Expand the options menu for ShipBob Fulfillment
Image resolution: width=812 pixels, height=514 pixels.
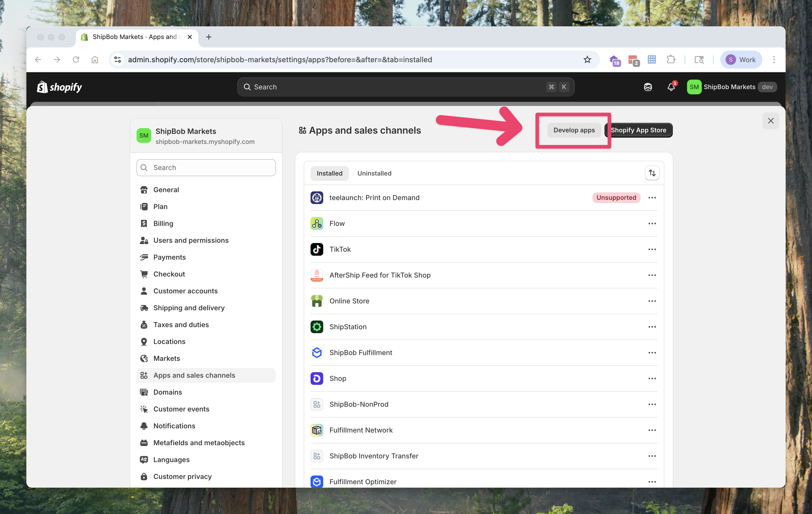pos(652,353)
